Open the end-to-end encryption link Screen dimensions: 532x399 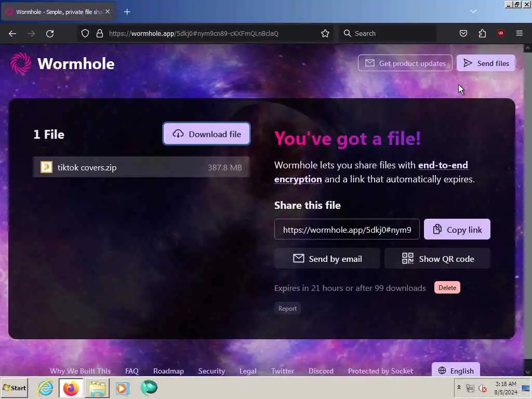pos(371,172)
